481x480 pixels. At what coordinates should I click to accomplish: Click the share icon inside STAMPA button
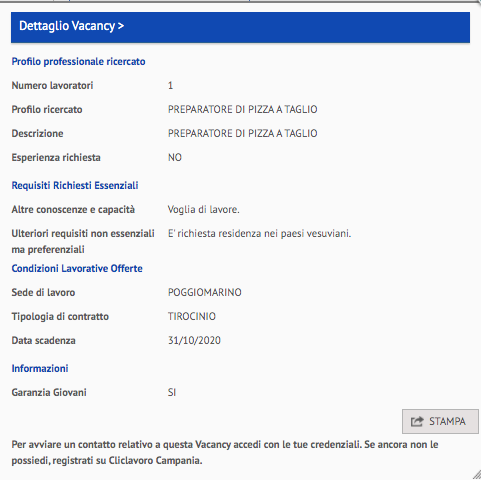tap(417, 422)
